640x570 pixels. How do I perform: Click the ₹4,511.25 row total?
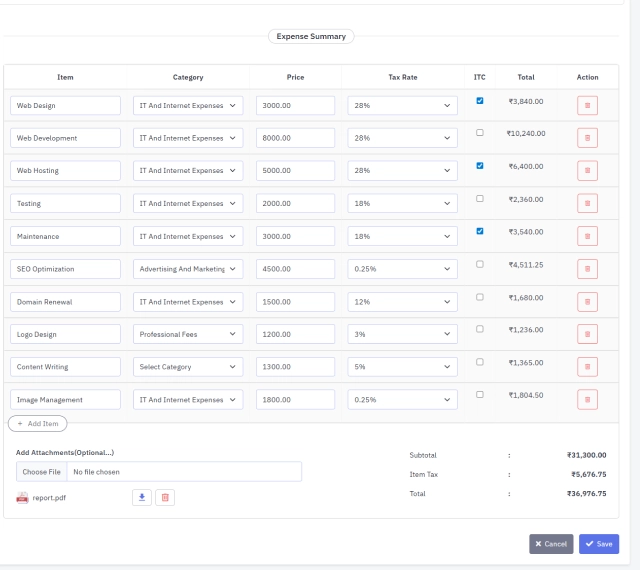click(x=526, y=265)
